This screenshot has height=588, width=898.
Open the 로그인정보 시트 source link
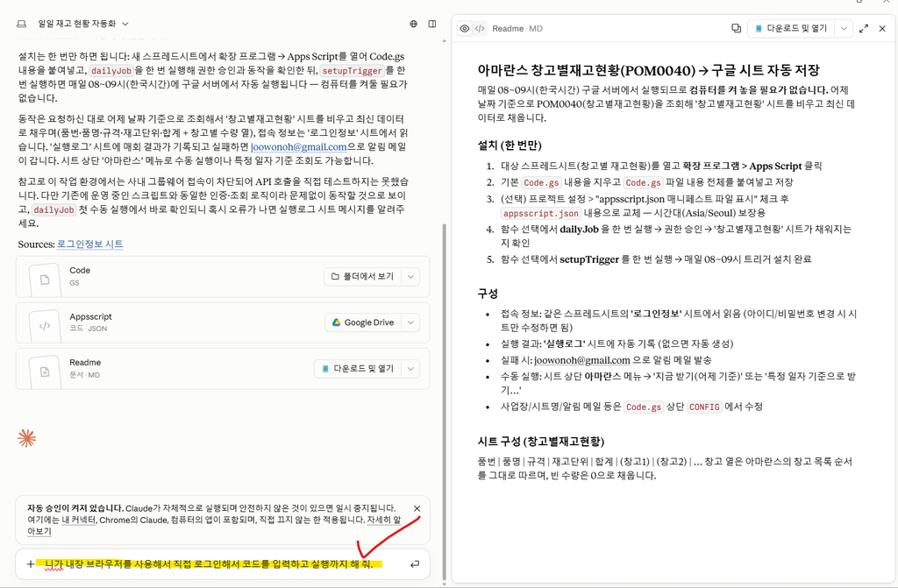[90, 244]
